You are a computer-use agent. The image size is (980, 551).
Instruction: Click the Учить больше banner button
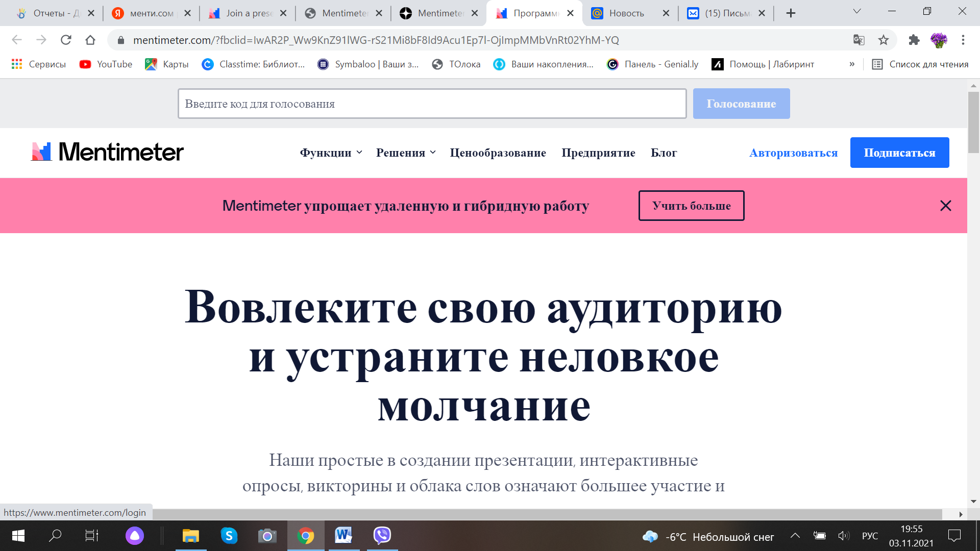[691, 206]
